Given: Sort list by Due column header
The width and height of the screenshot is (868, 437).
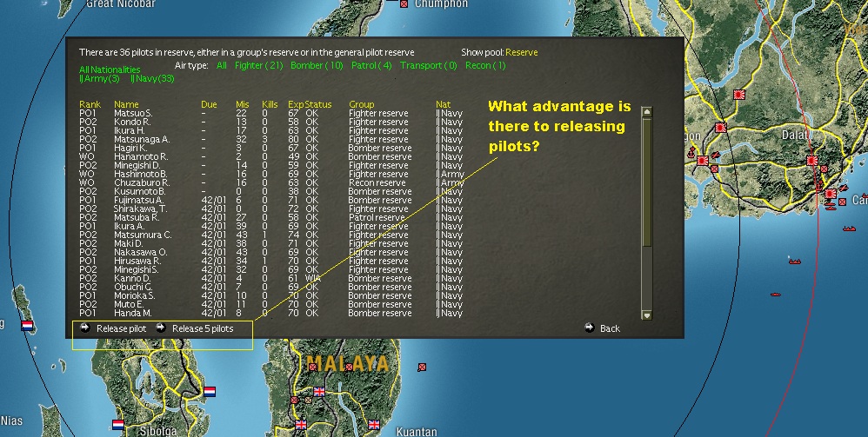Looking at the screenshot, I should point(210,104).
